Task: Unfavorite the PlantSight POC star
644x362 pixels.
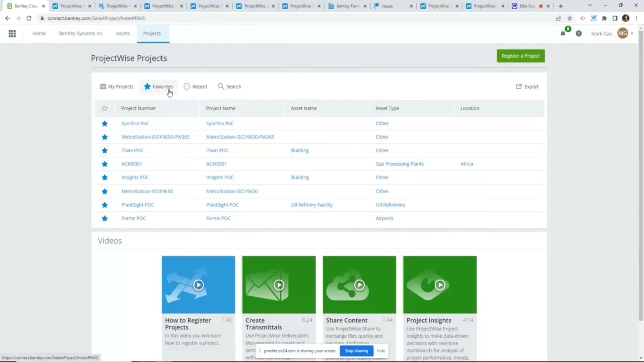Action: click(x=105, y=205)
